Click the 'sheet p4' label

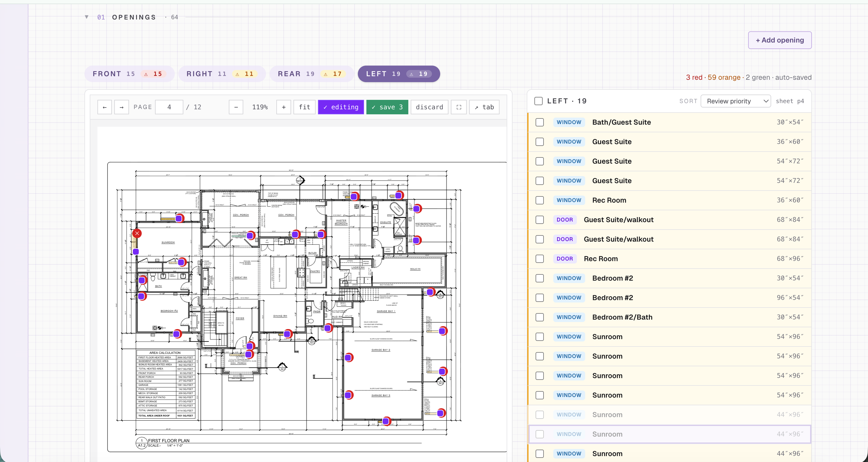pyautogui.click(x=790, y=101)
